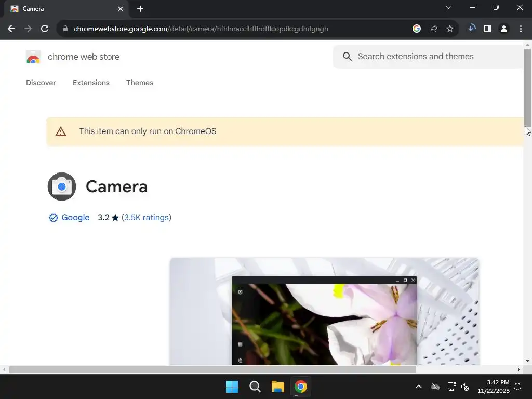Click the ChromeOS warning triangle icon

click(x=61, y=131)
